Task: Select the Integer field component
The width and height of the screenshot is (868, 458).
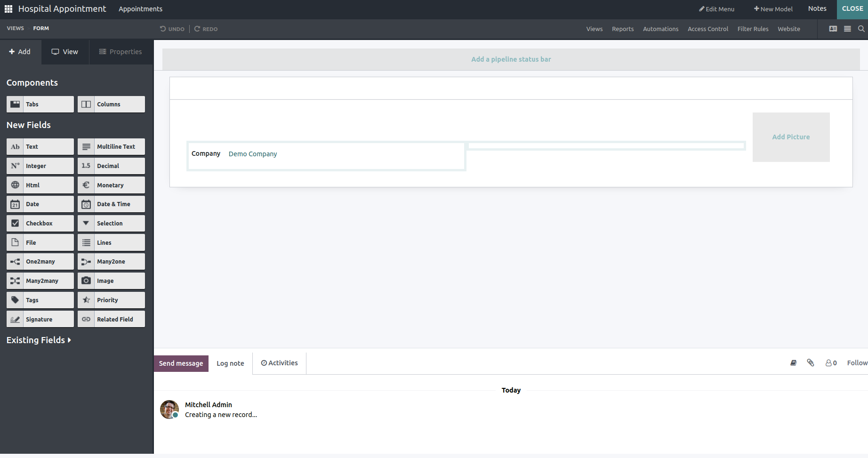Action: (x=40, y=166)
